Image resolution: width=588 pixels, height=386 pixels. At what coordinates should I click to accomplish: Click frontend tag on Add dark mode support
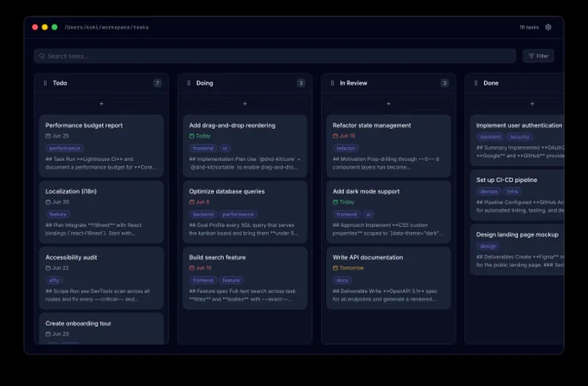click(x=347, y=215)
